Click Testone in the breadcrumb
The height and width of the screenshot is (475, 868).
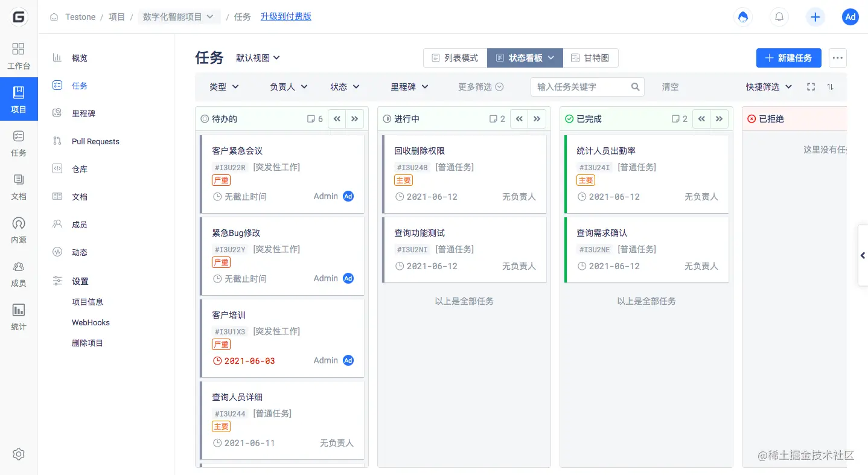(80, 17)
